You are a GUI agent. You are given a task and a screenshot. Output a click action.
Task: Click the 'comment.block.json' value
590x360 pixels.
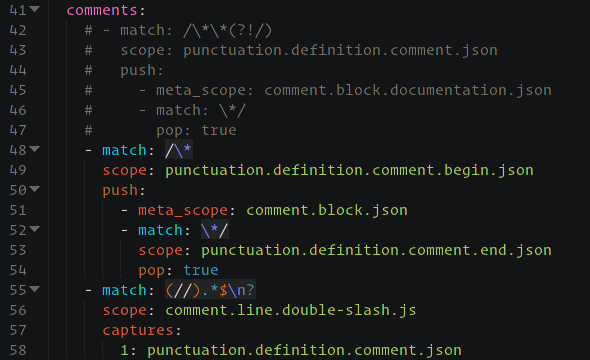click(327, 210)
